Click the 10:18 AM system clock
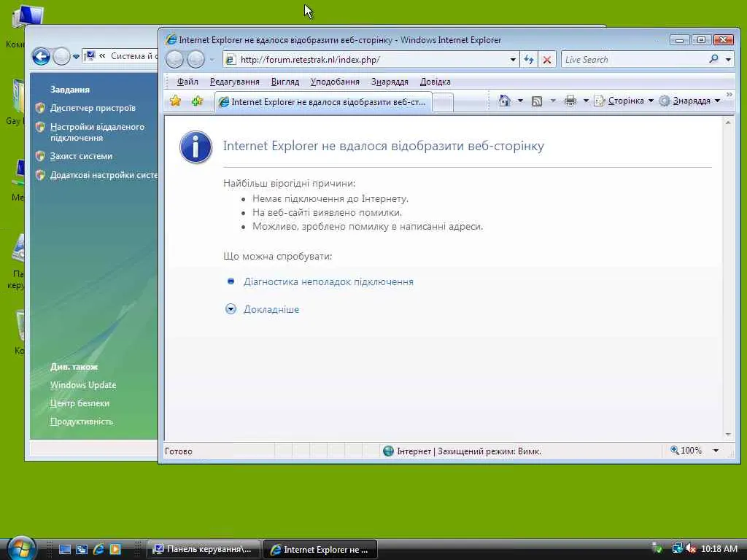The image size is (747, 560). (719, 548)
